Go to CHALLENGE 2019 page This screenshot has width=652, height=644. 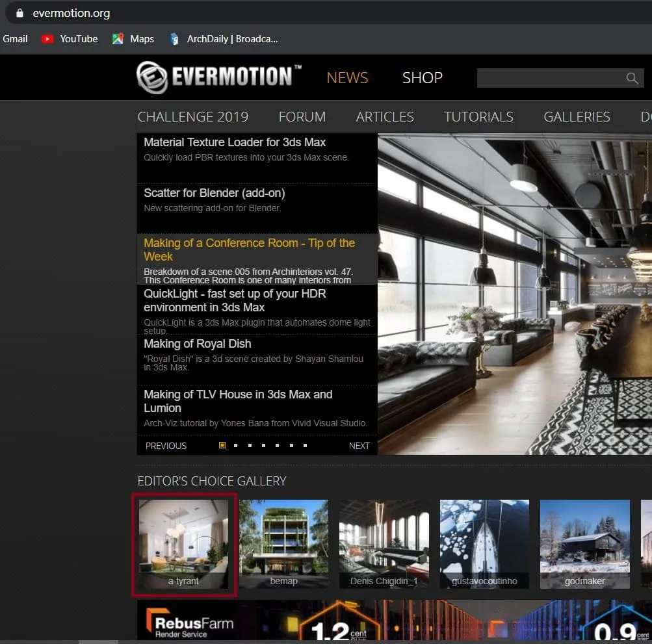click(x=193, y=117)
